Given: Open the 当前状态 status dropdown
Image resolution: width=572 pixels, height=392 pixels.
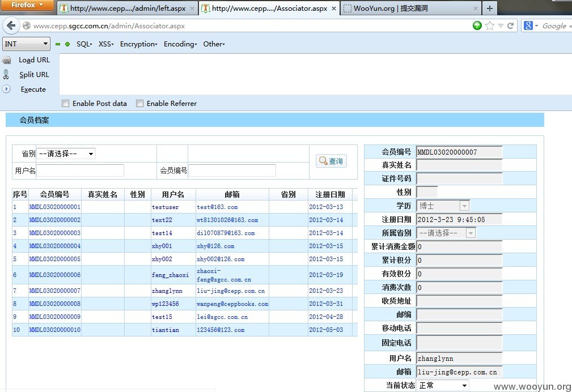Looking at the screenshot, I should [443, 385].
